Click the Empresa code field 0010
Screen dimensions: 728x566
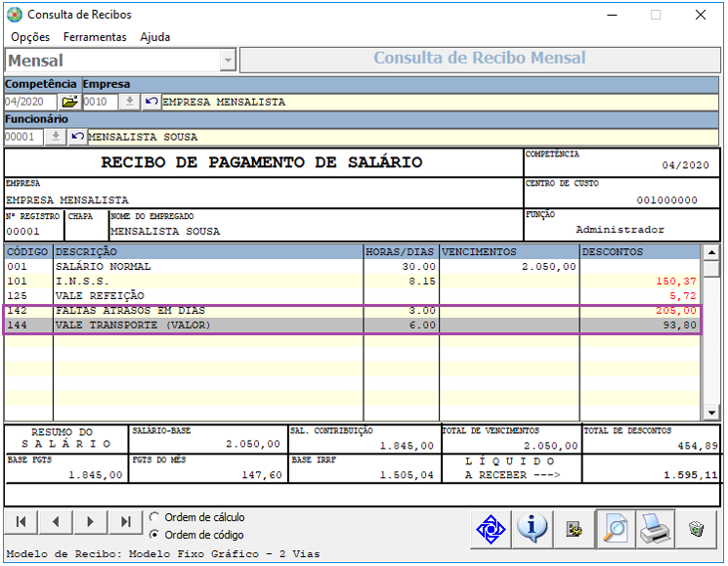[x=101, y=102]
